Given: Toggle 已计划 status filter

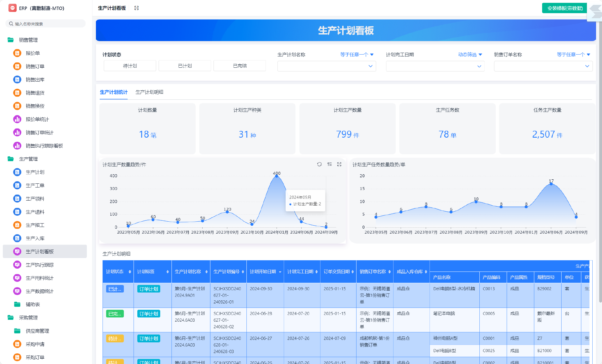Looking at the screenshot, I should [x=185, y=66].
